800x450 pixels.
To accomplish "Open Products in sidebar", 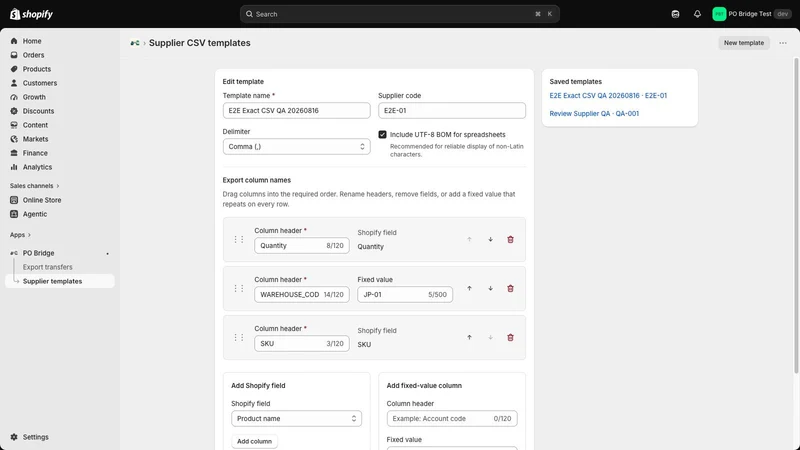I will coord(36,69).
